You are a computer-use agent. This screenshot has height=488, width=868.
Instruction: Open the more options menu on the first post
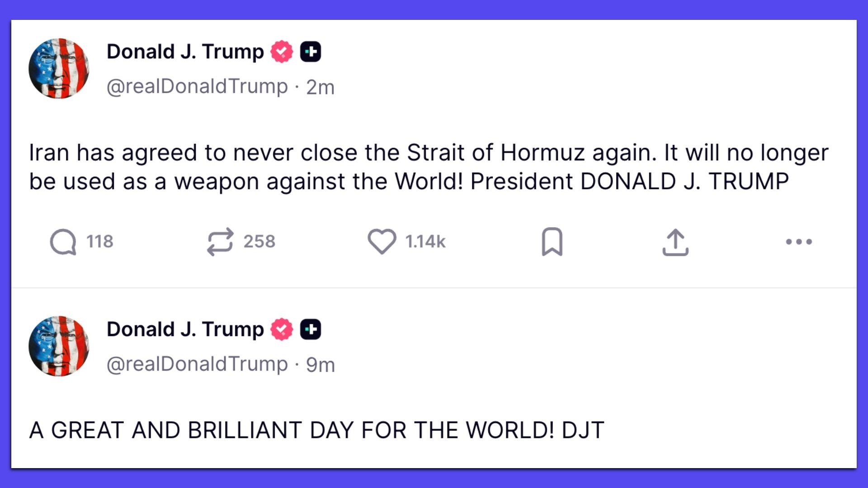point(800,242)
